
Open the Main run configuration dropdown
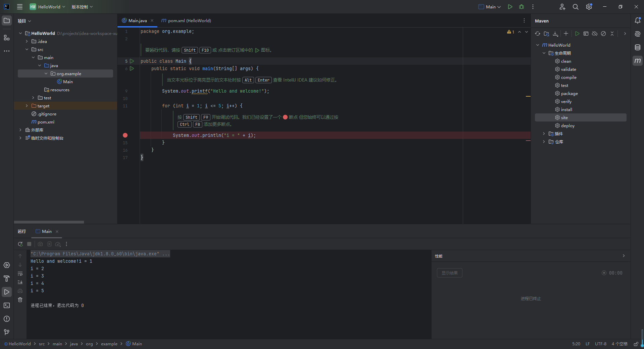pyautogui.click(x=490, y=7)
